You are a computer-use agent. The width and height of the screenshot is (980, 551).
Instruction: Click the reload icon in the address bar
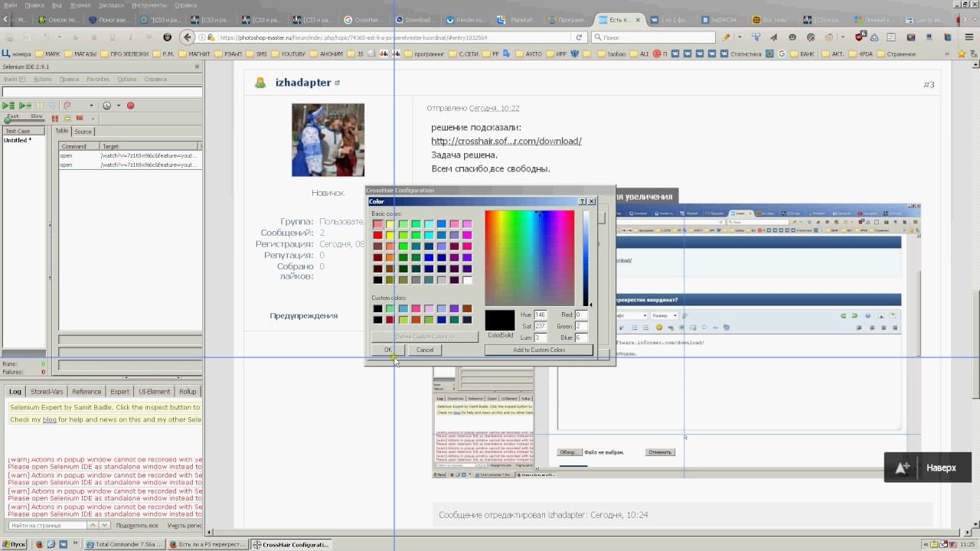click(x=579, y=37)
